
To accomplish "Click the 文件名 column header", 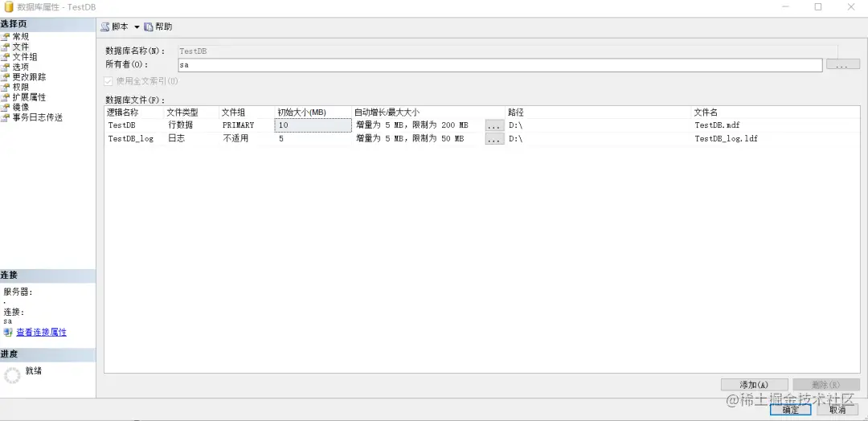I will point(775,112).
